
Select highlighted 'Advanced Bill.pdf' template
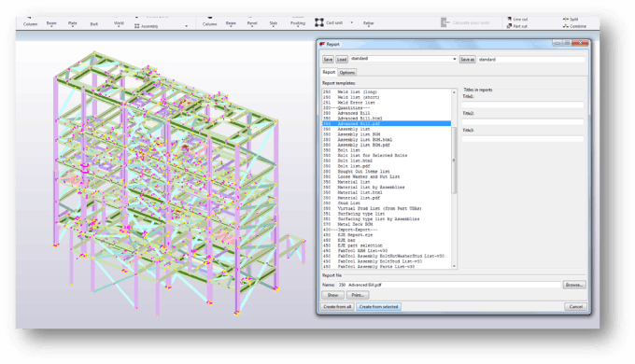387,123
